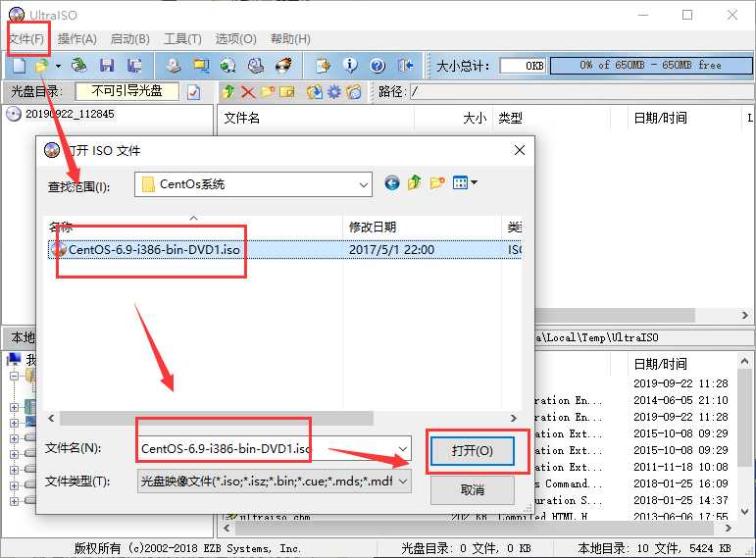Viewport: 756px width, 558px height.
Task: Click the document-with-arrow icon left of Info
Action: 323,65
